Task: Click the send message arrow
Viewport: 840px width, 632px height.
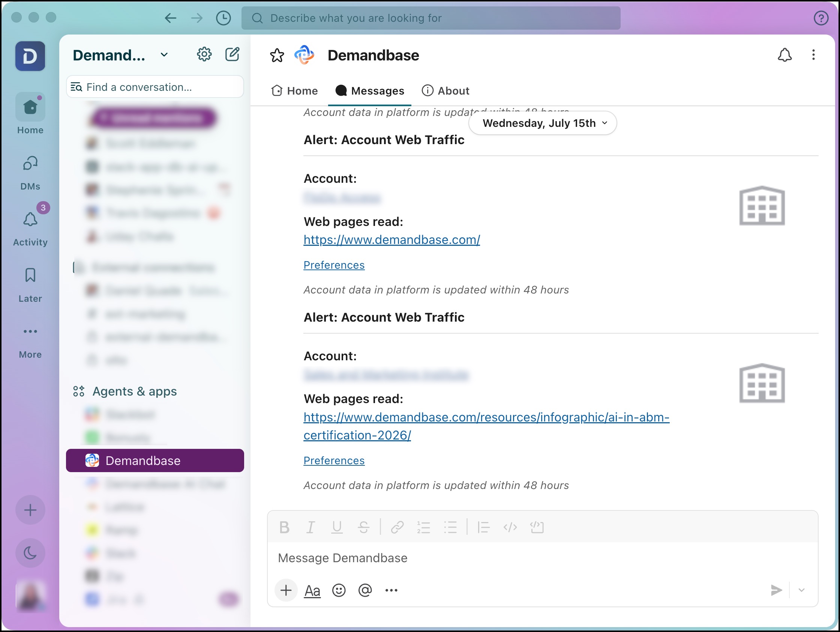Action: click(x=776, y=591)
